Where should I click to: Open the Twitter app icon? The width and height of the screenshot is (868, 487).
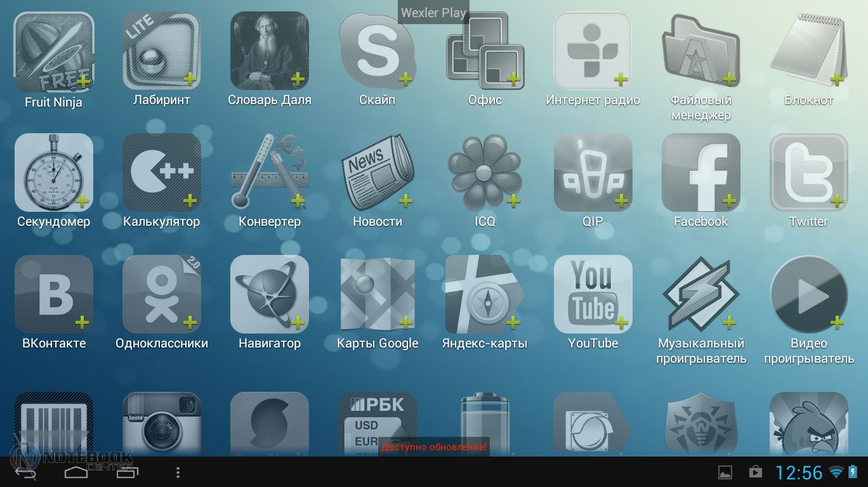(x=808, y=172)
